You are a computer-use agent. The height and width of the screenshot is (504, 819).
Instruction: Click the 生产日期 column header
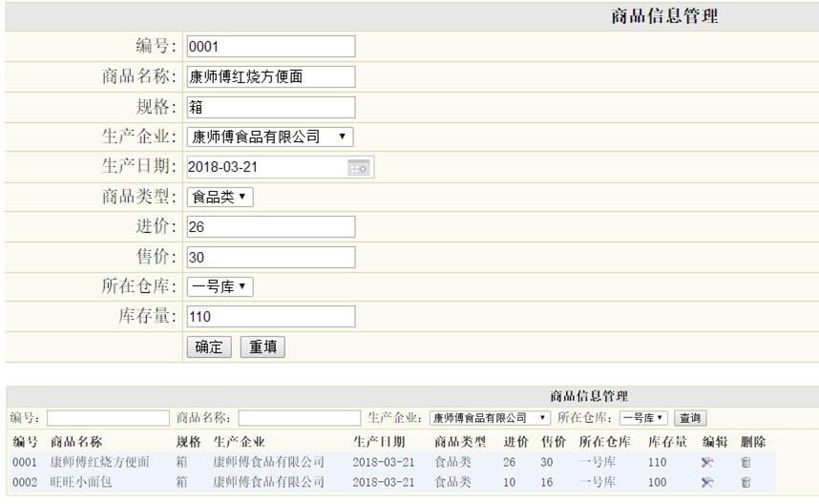tap(379, 442)
